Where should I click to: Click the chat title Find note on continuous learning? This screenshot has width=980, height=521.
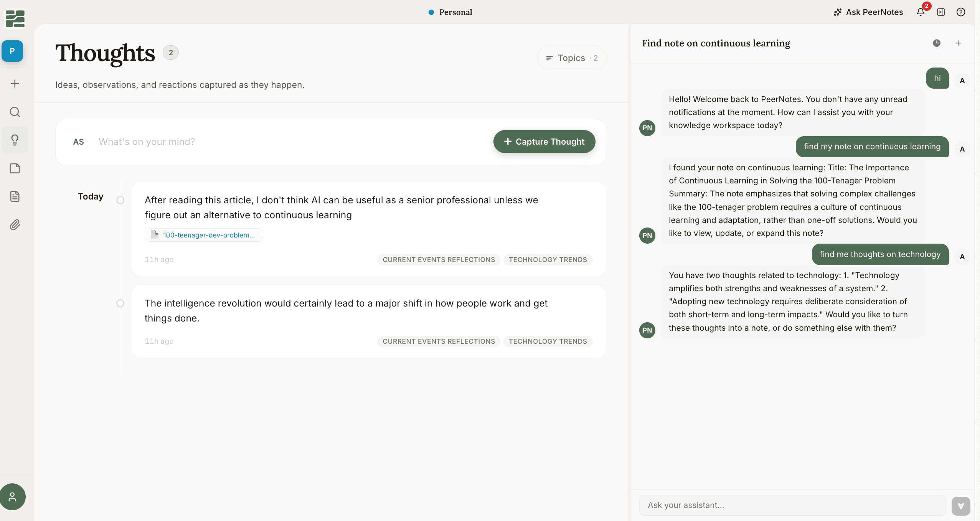tap(716, 43)
